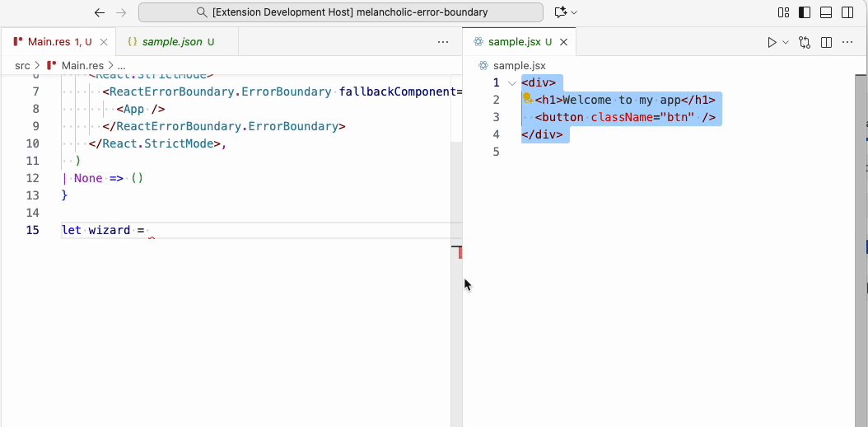Click the Main.res file icon in tab
This screenshot has width=868, height=427.
[18, 41]
